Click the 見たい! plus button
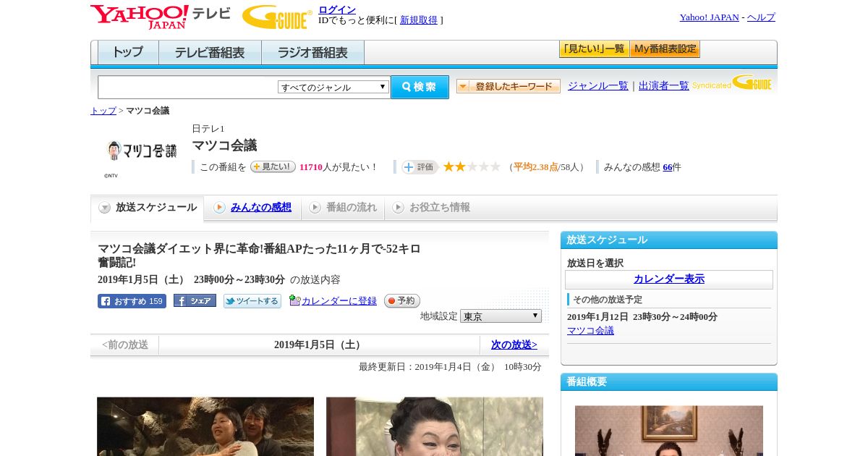This screenshot has height=456, width=868. tap(273, 166)
